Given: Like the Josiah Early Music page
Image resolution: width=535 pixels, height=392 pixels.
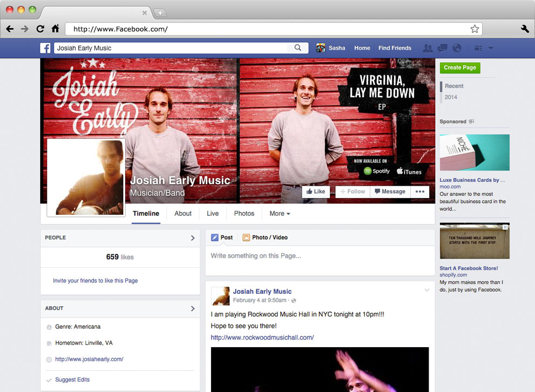Looking at the screenshot, I should click(316, 192).
